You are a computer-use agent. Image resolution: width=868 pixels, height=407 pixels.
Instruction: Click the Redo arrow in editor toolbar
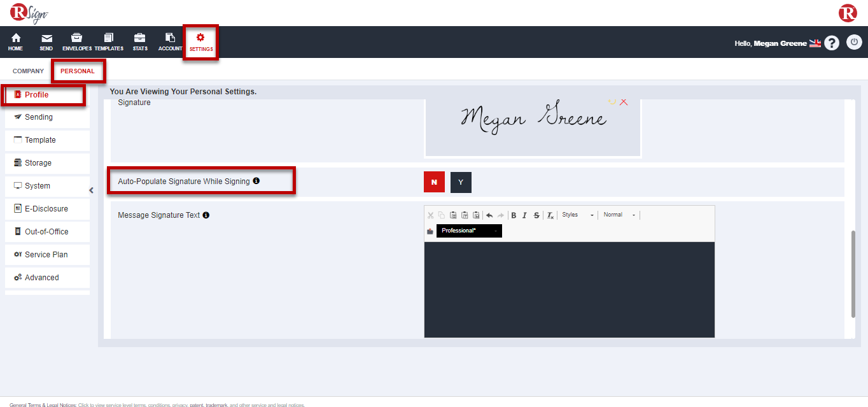pyautogui.click(x=501, y=215)
